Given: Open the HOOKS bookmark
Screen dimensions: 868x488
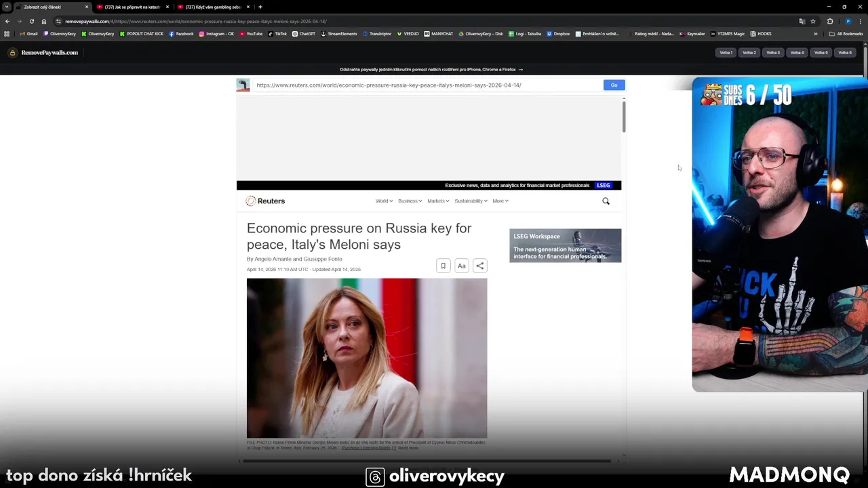Looking at the screenshot, I should click(x=761, y=34).
